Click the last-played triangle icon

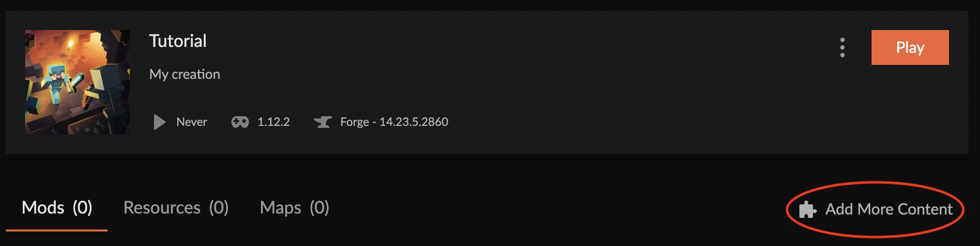click(x=159, y=122)
